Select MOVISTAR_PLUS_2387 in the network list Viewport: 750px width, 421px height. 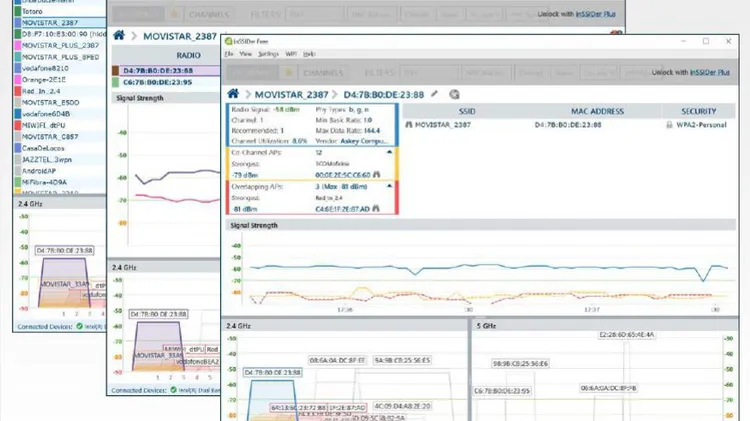pyautogui.click(x=60, y=45)
